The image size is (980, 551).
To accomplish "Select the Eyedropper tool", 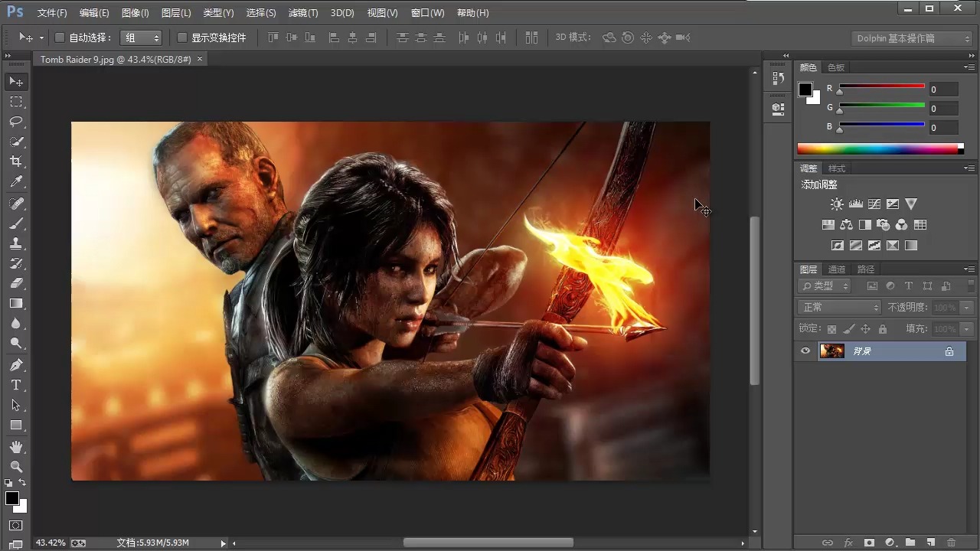I will (x=16, y=181).
